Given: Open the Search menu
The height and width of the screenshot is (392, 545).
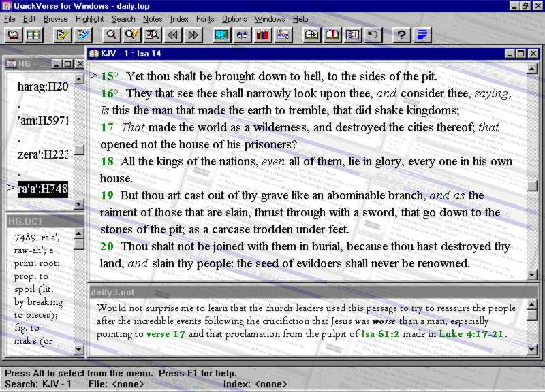Looking at the screenshot, I should 123,19.
